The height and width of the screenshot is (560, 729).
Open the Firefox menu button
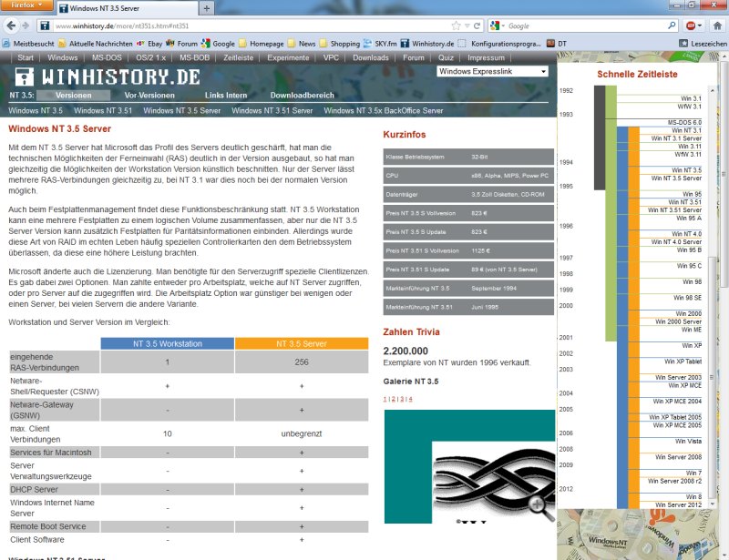tap(26, 5)
